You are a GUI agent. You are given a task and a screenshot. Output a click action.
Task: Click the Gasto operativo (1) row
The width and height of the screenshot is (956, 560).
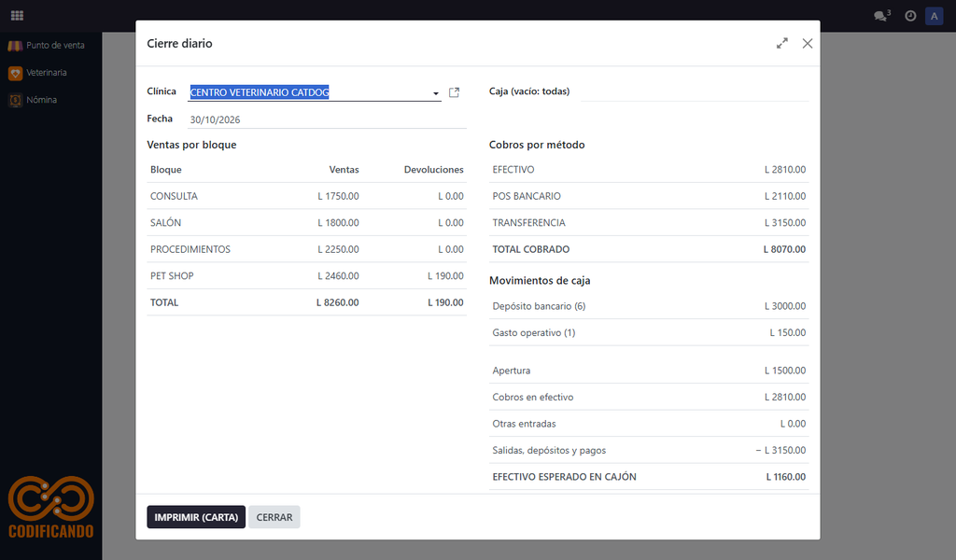[649, 332]
